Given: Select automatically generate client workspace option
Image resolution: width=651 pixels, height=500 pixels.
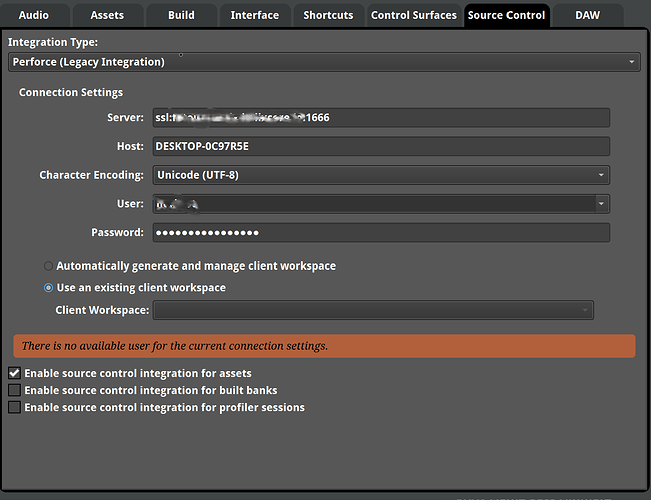Looking at the screenshot, I should click(x=48, y=267).
